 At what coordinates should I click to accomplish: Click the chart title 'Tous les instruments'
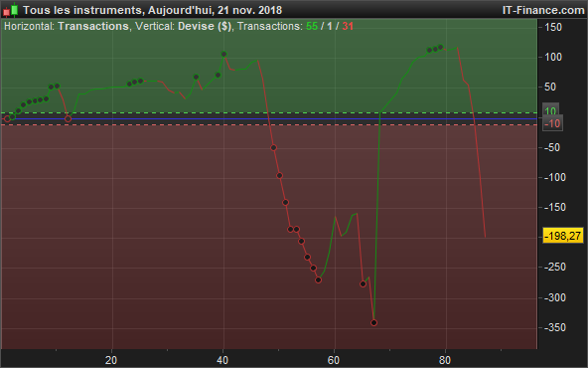coord(82,10)
